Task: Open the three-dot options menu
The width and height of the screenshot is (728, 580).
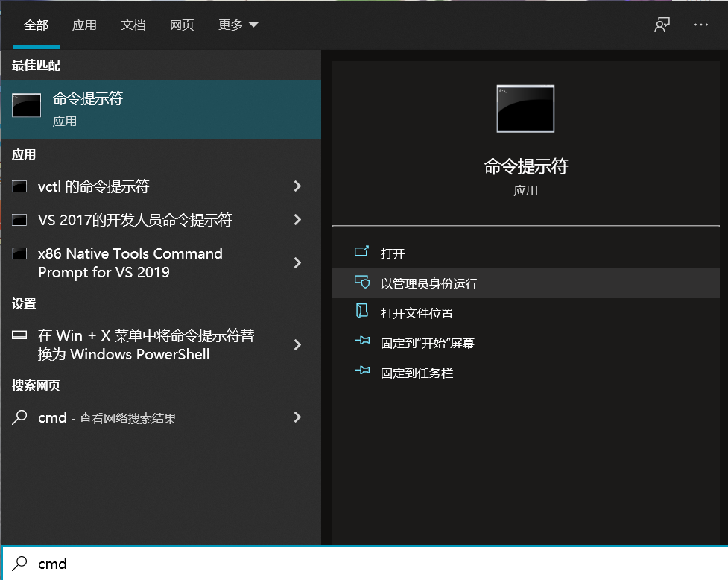Action: (701, 25)
